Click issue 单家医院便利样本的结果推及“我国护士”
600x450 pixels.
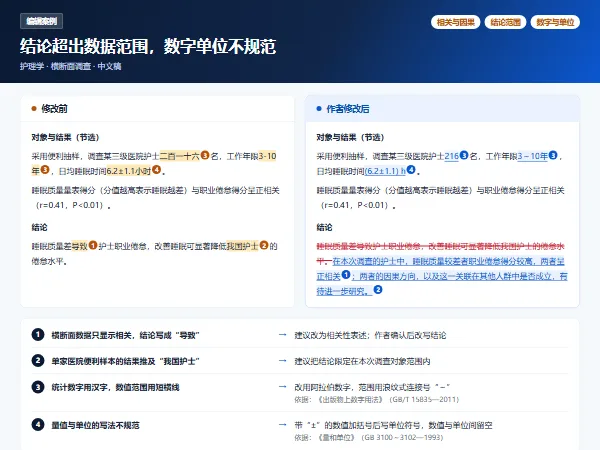(x=126, y=361)
